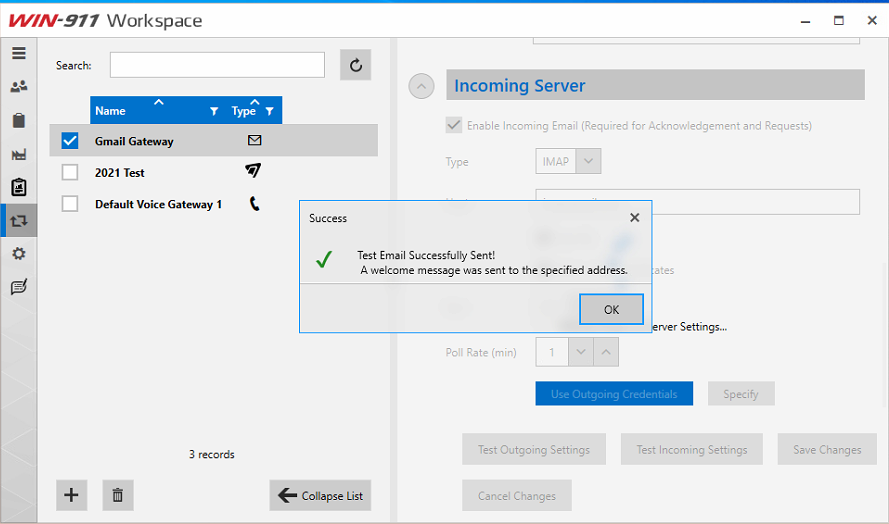Open the Type column filter
The width and height of the screenshot is (889, 524).
269,112
